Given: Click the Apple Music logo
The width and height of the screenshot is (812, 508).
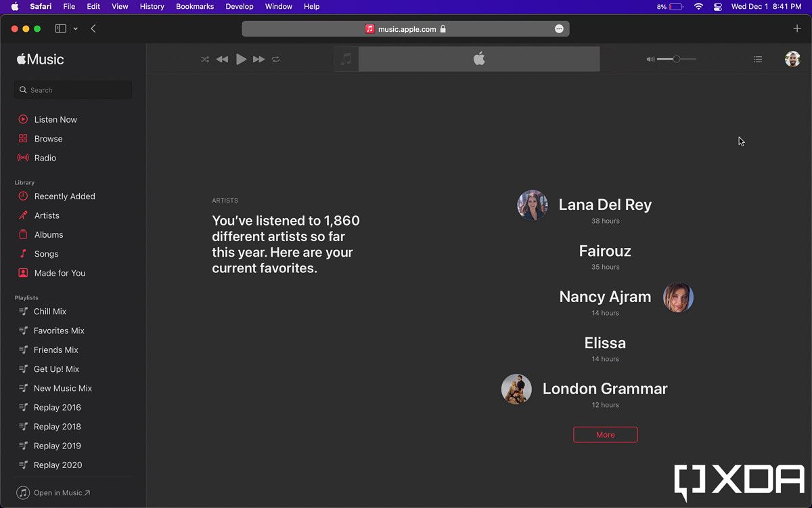Looking at the screenshot, I should [x=41, y=60].
